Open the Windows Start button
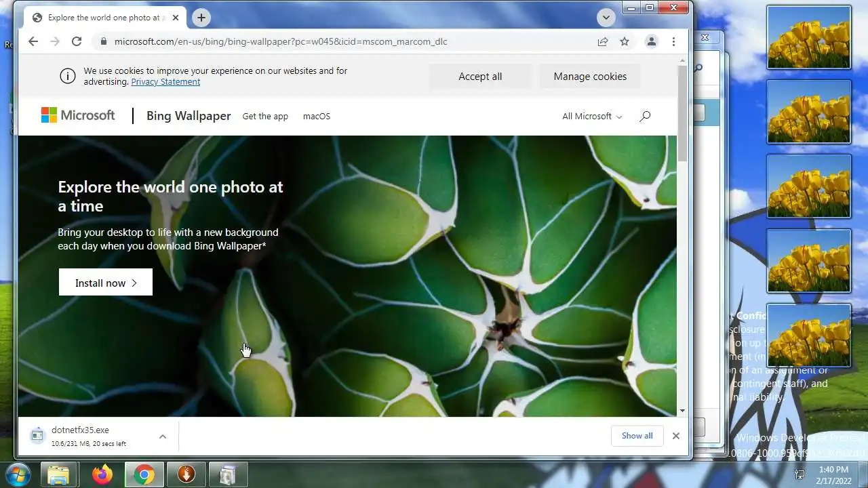The width and height of the screenshot is (868, 488). click(x=18, y=474)
